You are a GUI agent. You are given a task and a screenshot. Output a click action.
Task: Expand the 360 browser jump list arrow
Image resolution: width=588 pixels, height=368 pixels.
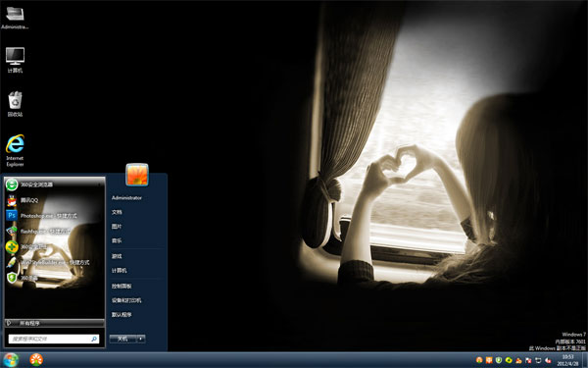tap(100, 184)
